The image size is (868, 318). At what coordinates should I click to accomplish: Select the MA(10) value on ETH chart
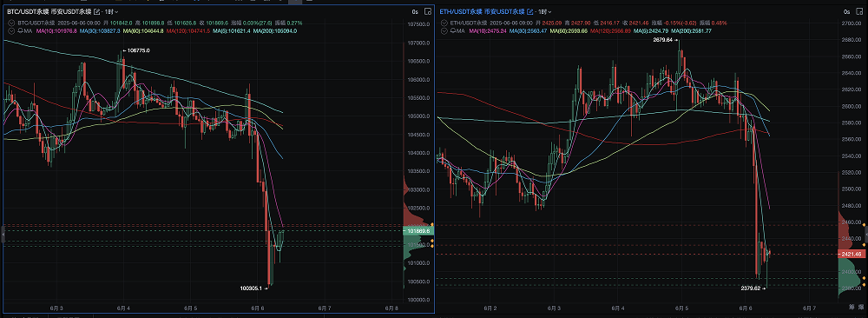[488, 31]
